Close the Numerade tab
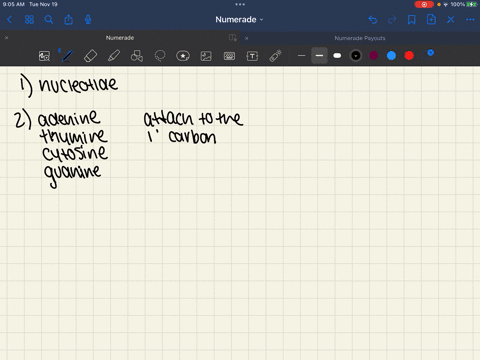Screen dimensions: 480x360 (6, 38)
